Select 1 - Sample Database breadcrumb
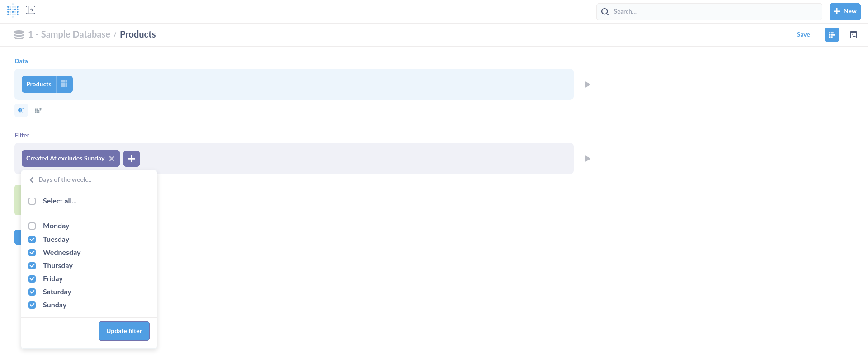The height and width of the screenshot is (358, 868). 69,34
